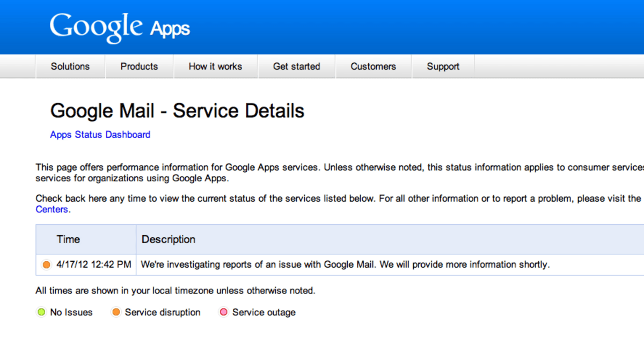Open the Centers link
644x338 pixels.
(x=52, y=209)
